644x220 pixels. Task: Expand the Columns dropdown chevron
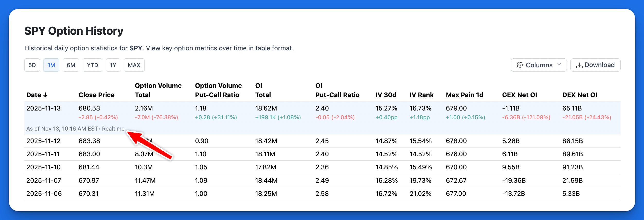click(559, 65)
